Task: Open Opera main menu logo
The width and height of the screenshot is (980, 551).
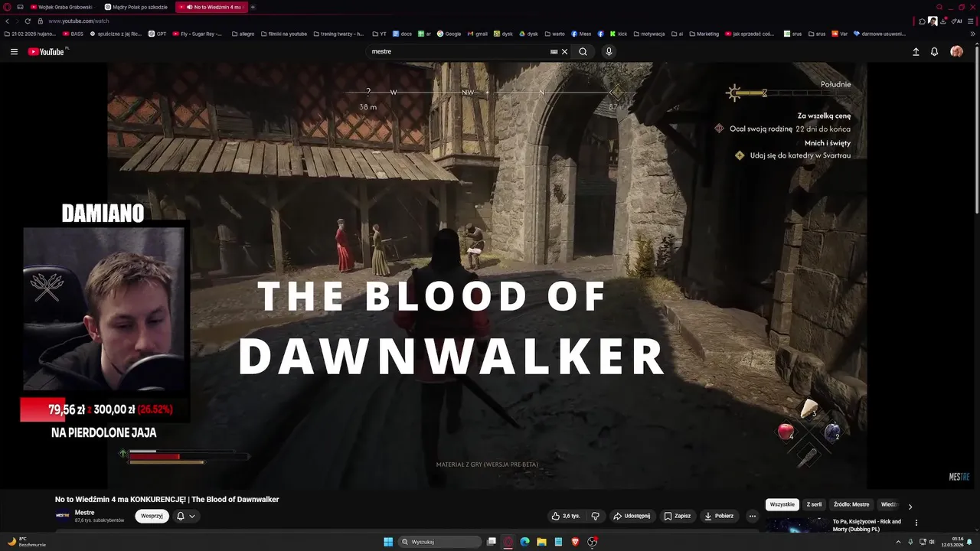Action: pos(8,7)
